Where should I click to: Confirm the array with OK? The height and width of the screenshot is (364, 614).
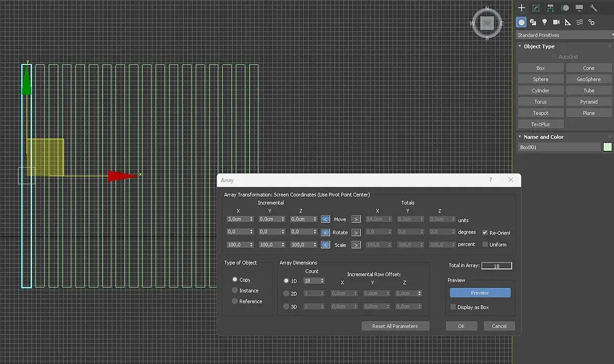(x=462, y=326)
